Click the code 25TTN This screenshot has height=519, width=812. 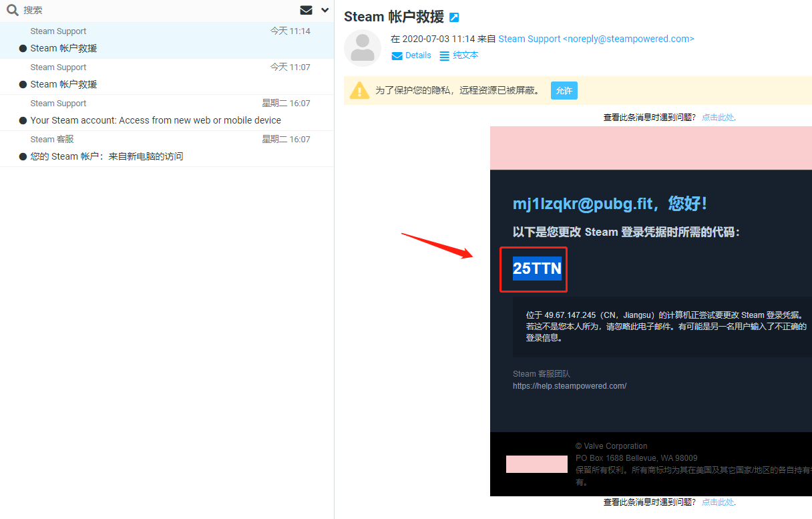pyautogui.click(x=537, y=269)
